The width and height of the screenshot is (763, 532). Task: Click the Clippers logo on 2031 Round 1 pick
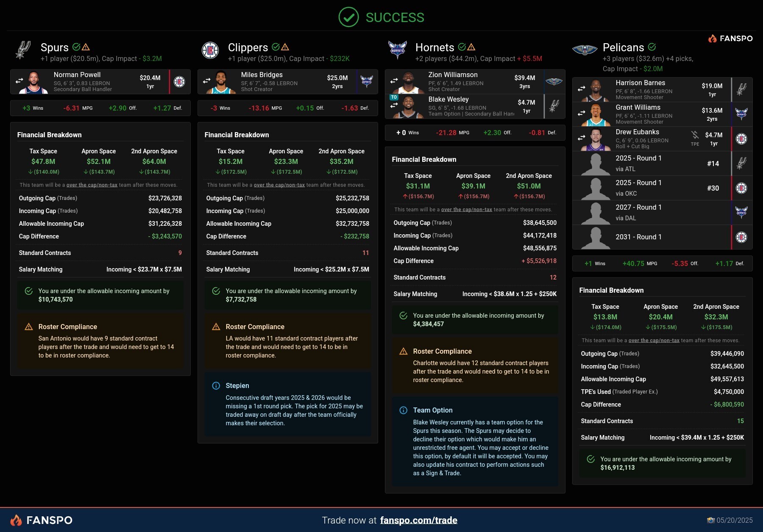[x=741, y=237]
